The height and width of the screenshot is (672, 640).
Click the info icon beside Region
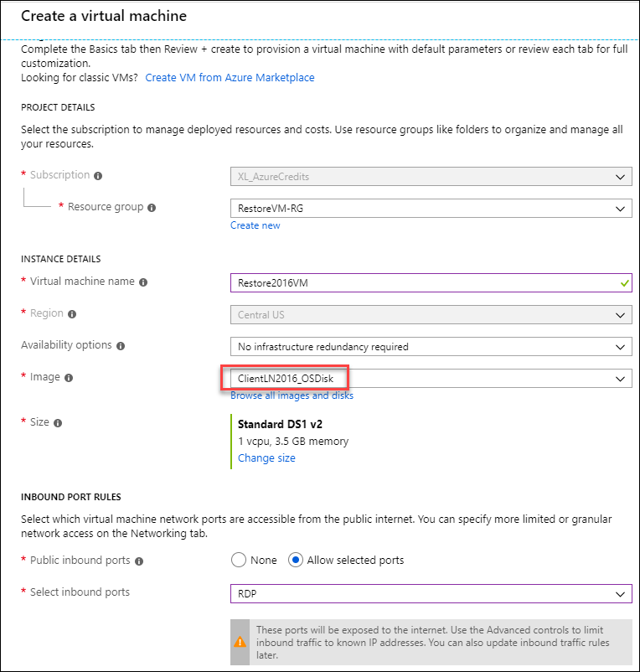[72, 314]
